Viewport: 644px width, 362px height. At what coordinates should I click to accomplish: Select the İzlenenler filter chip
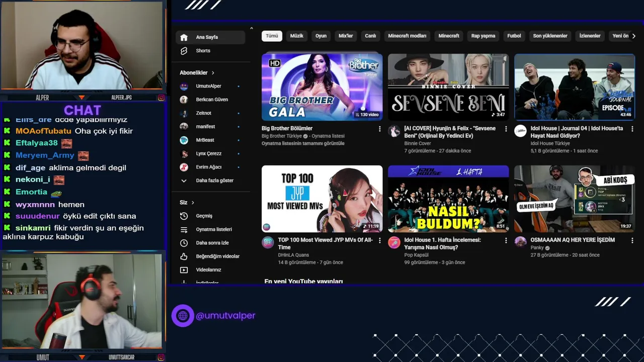click(x=590, y=36)
